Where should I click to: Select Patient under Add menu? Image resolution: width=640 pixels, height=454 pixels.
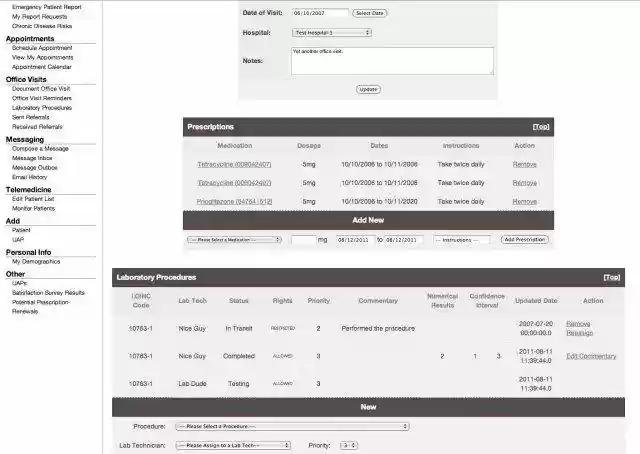pos(21,230)
